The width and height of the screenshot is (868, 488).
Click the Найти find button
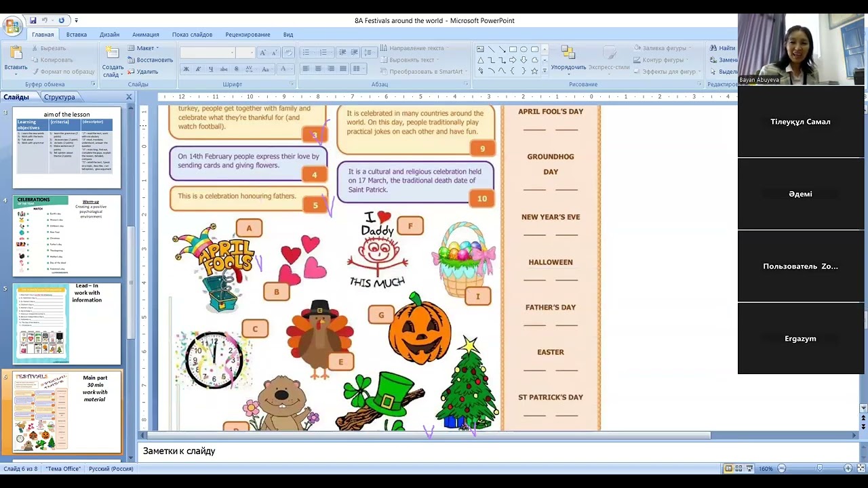pos(723,48)
